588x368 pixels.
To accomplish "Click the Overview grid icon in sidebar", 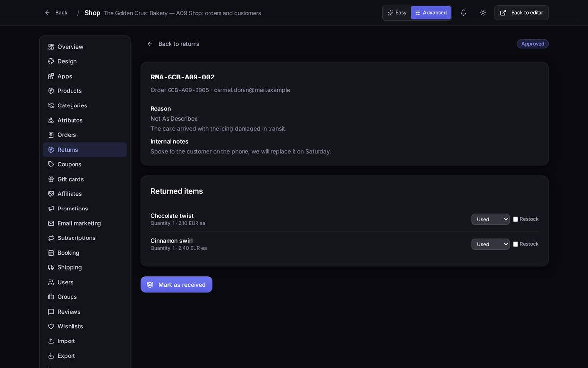I will (x=51, y=47).
